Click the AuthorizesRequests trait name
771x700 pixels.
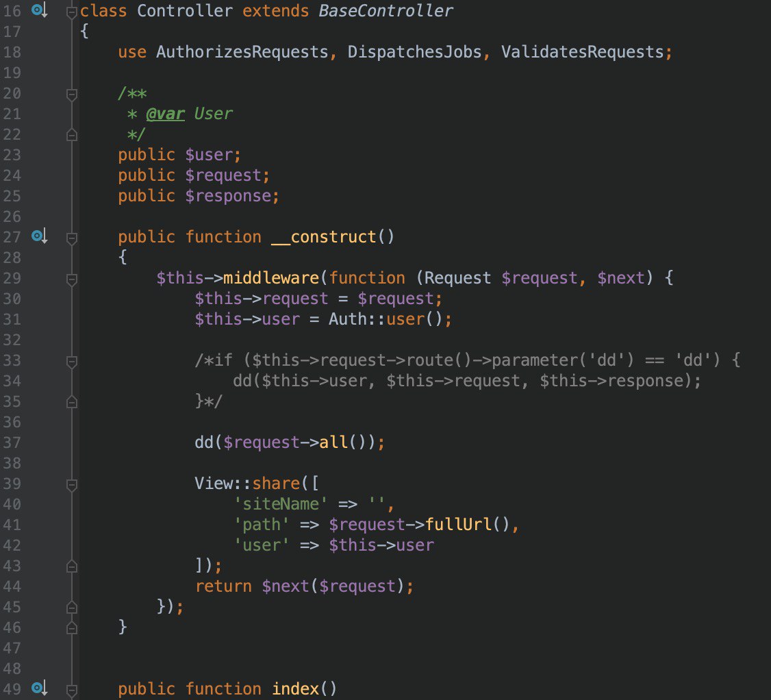coord(242,51)
